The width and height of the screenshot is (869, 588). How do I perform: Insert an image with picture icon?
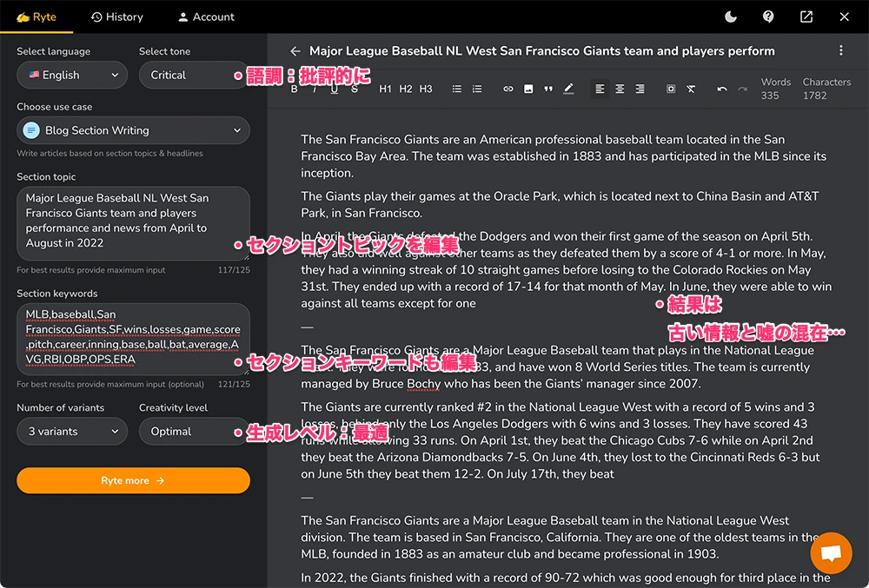click(528, 89)
